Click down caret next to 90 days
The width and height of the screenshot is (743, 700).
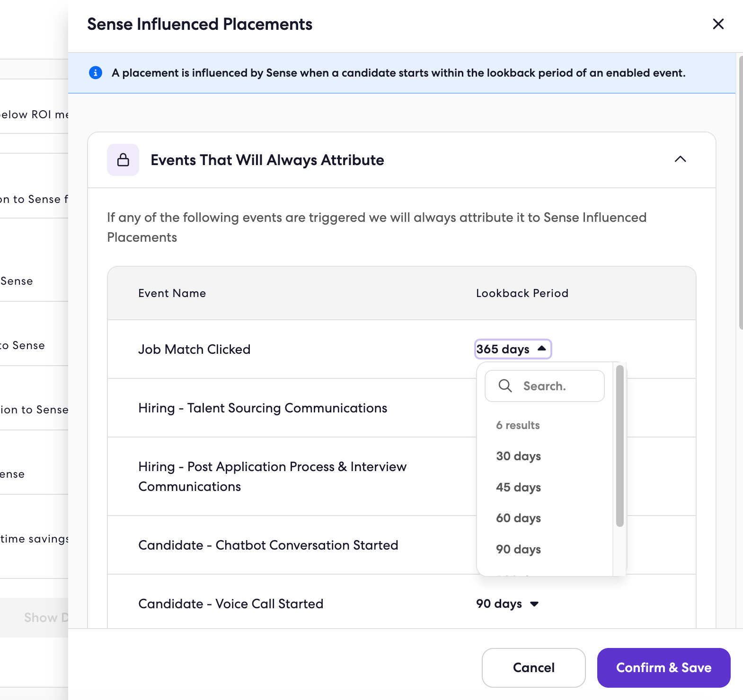(534, 604)
